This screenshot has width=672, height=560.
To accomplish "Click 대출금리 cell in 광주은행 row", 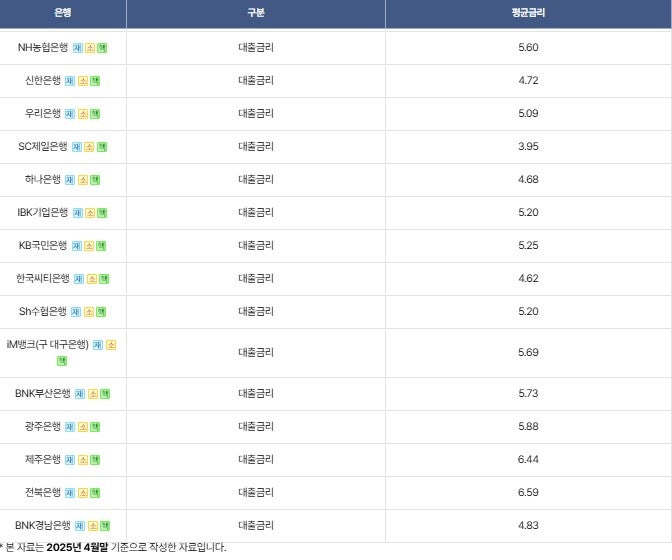I will [x=256, y=426].
